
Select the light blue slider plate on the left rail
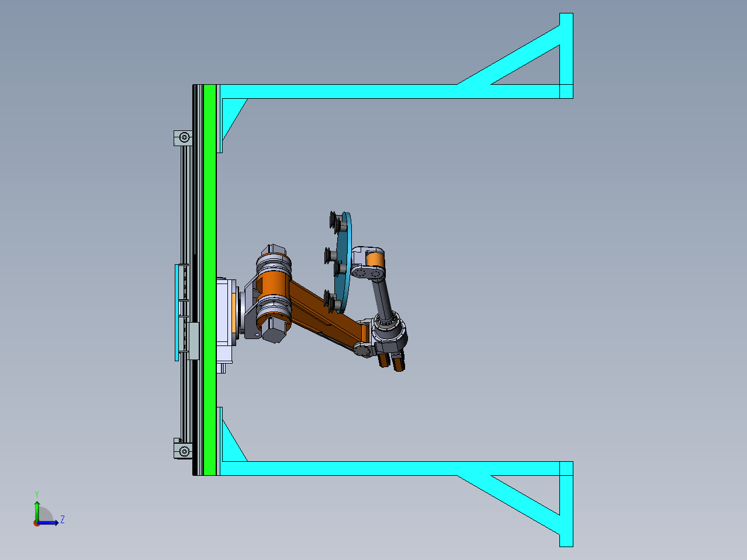tap(178, 312)
